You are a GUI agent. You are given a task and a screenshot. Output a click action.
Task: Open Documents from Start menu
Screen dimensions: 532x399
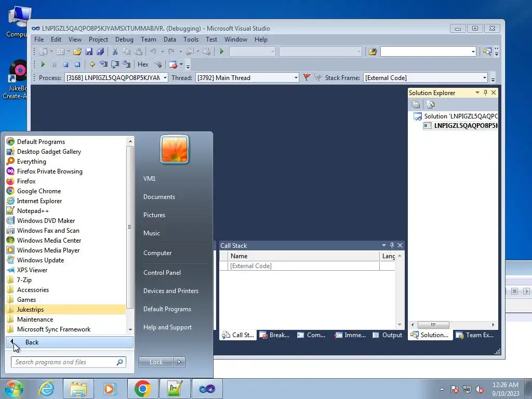(x=159, y=197)
